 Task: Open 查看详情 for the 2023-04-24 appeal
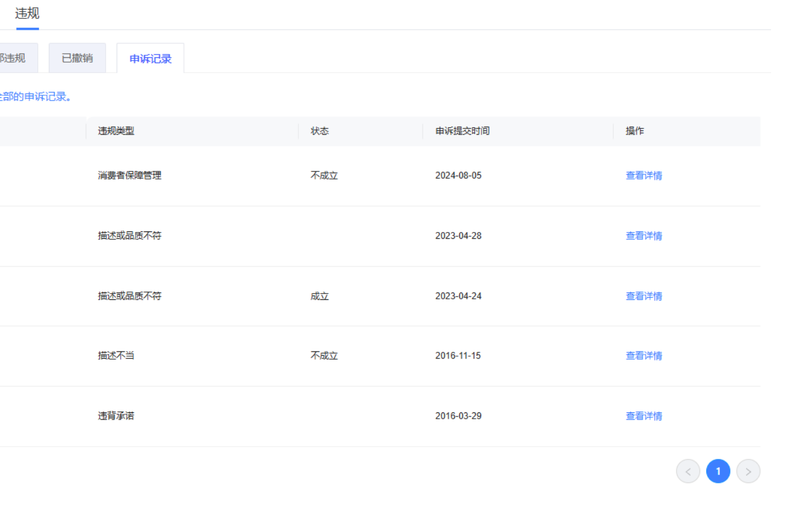pyautogui.click(x=643, y=296)
